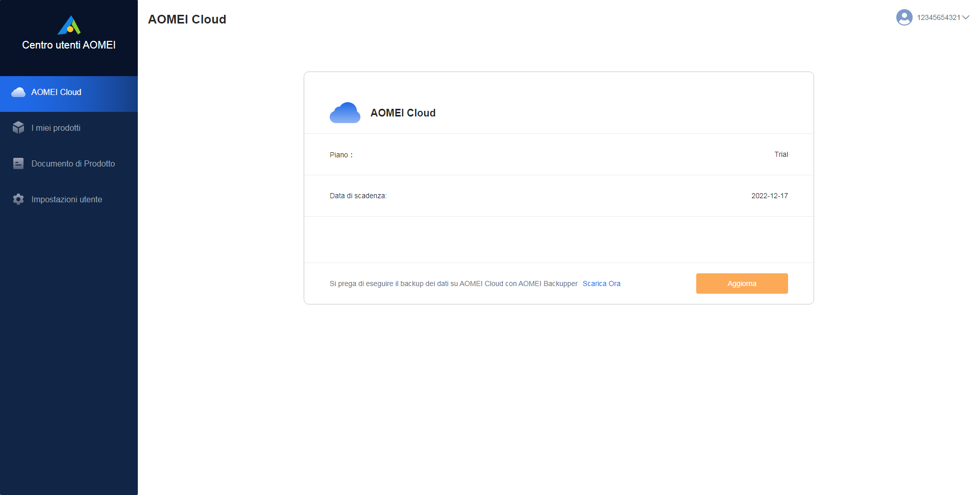Follow the Scarica Ora download link
This screenshot has height=495, width=980.
(601, 284)
